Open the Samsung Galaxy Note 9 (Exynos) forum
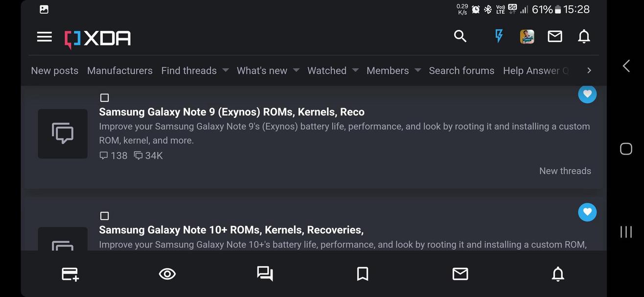 (231, 112)
